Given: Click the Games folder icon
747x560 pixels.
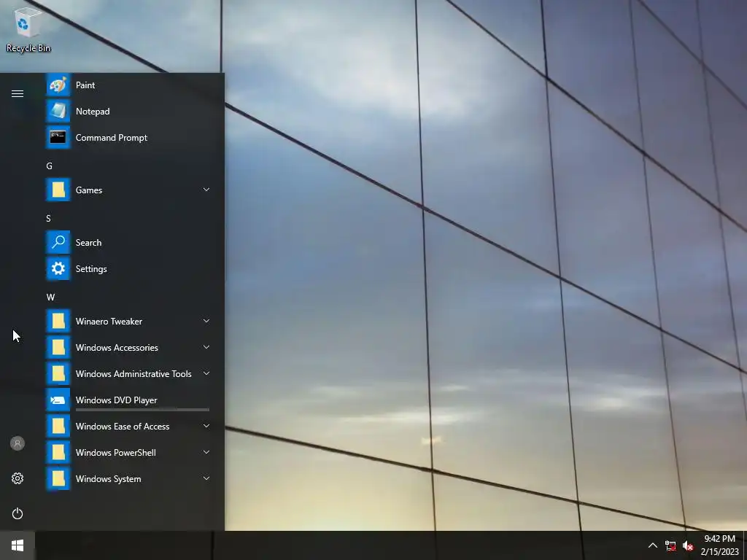Looking at the screenshot, I should pos(58,190).
